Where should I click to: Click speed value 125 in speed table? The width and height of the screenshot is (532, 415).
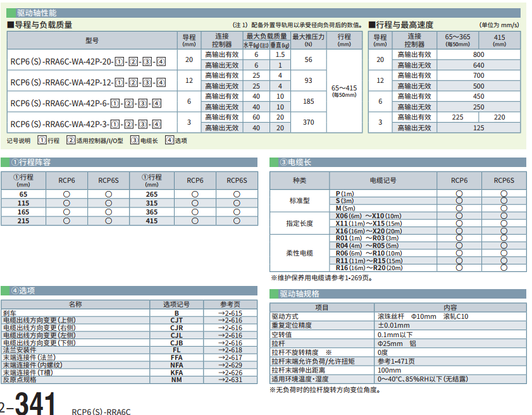(x=478, y=128)
